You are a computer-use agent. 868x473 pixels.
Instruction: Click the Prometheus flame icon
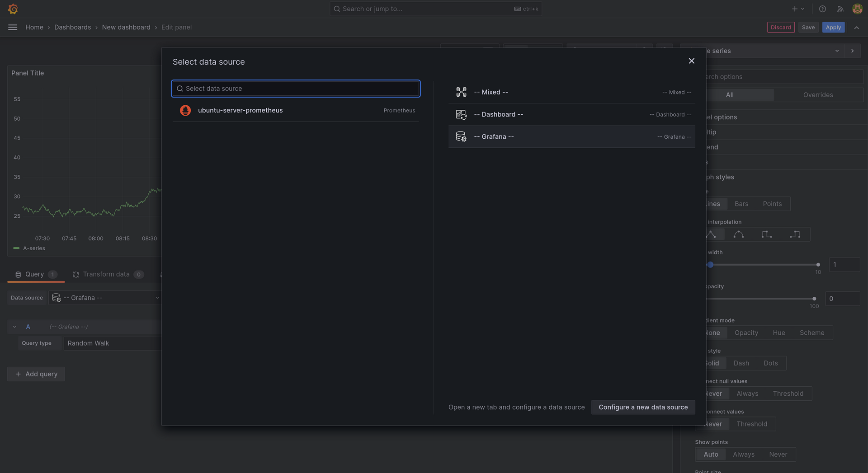click(185, 110)
